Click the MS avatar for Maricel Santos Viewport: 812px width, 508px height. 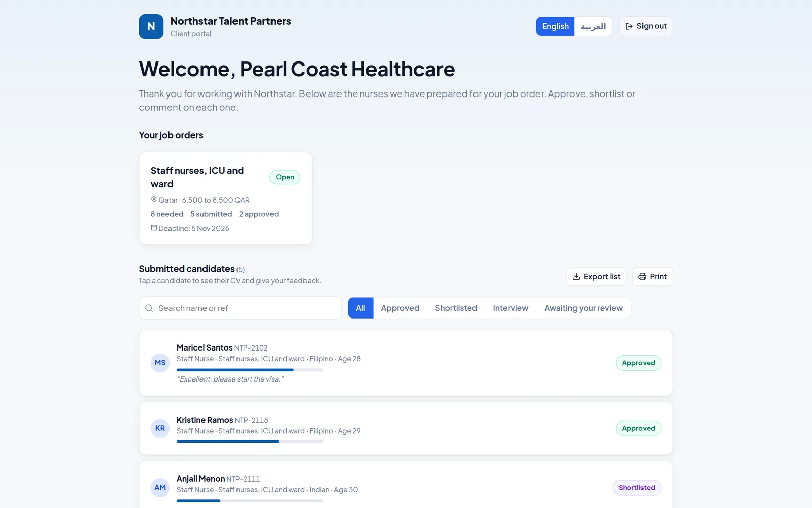pyautogui.click(x=160, y=363)
